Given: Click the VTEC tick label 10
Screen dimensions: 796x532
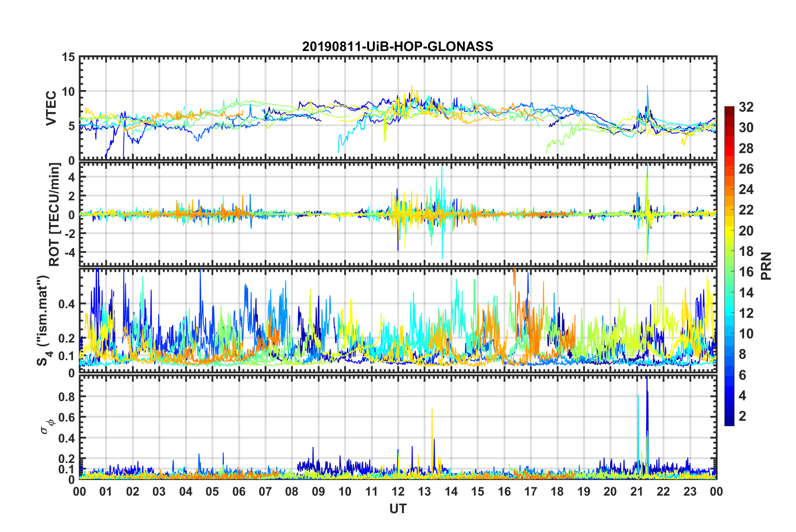Looking at the screenshot, I should pyautogui.click(x=68, y=92).
